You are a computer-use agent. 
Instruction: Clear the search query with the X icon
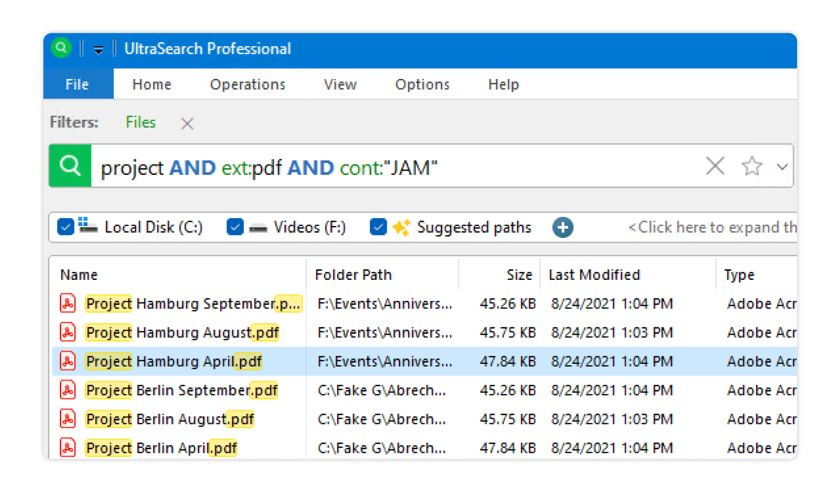pyautogui.click(x=715, y=166)
